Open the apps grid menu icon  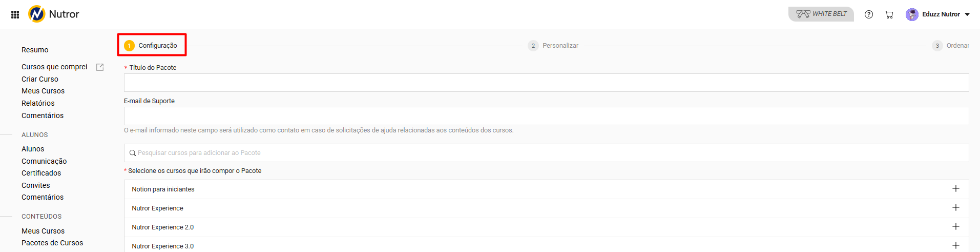pyautogui.click(x=15, y=14)
